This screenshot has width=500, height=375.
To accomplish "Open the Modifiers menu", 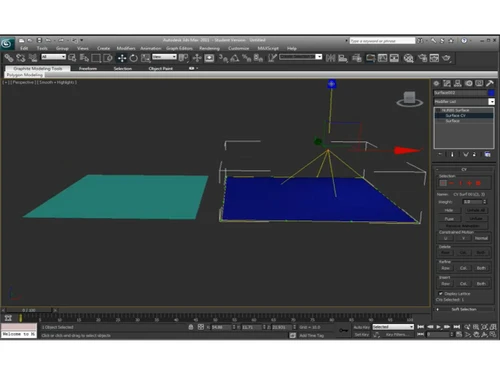I will [x=126, y=48].
